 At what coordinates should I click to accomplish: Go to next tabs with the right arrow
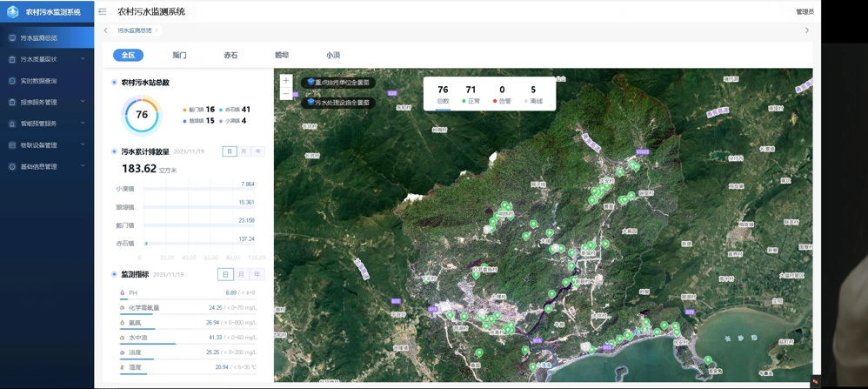click(x=806, y=30)
